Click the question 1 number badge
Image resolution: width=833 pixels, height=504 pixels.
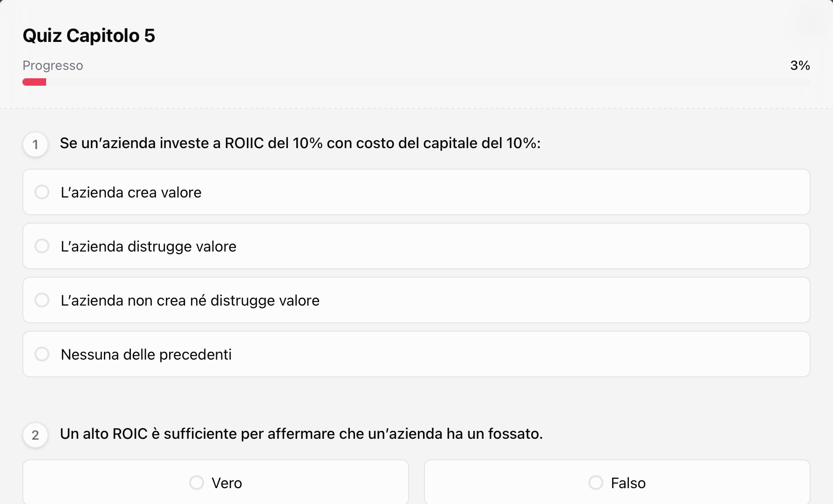[x=35, y=144]
